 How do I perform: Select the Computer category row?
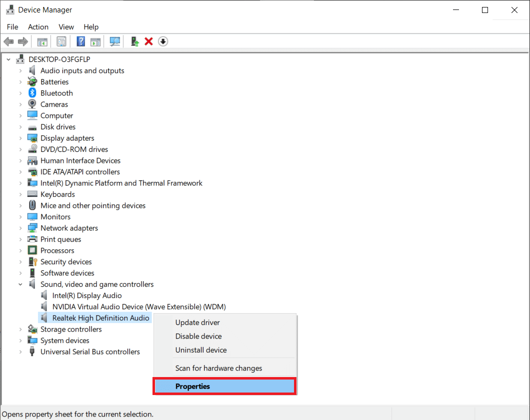coord(57,115)
